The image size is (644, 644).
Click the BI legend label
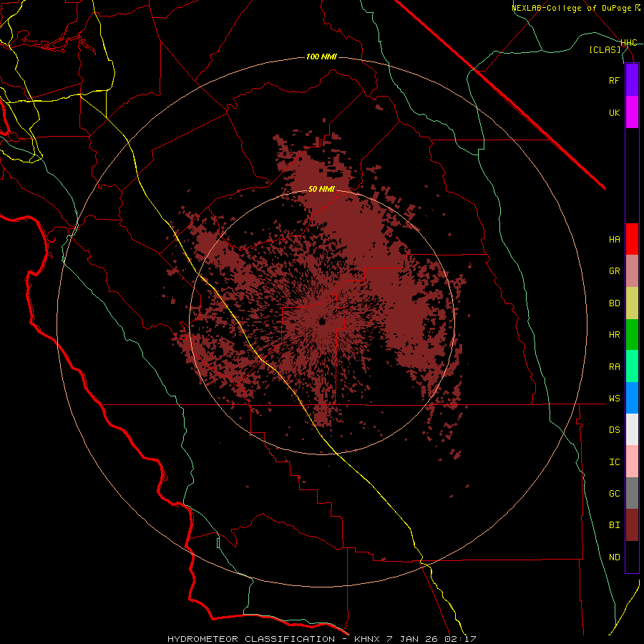[x=614, y=525]
